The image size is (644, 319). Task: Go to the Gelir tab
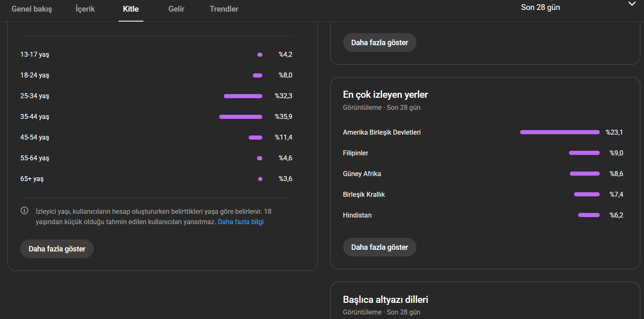(177, 9)
